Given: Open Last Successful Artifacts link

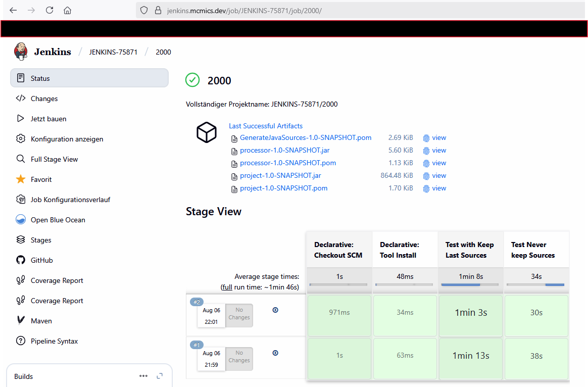Looking at the screenshot, I should click(266, 126).
